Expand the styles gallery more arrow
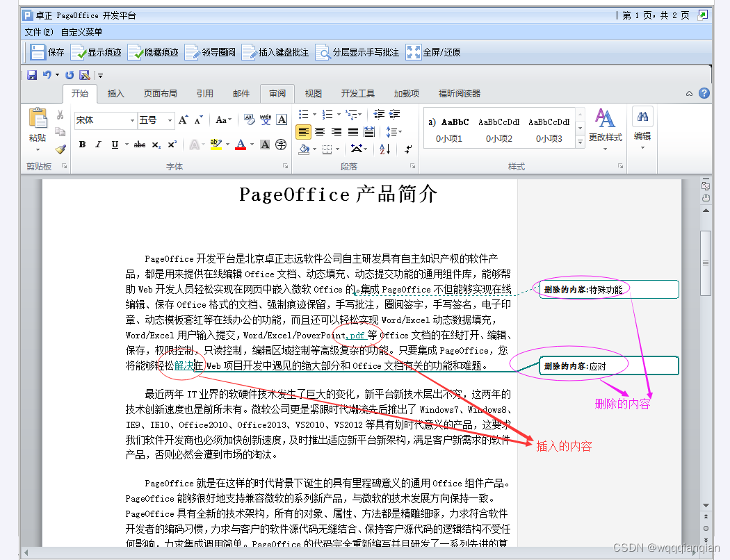This screenshot has height=560, width=730. (580, 142)
